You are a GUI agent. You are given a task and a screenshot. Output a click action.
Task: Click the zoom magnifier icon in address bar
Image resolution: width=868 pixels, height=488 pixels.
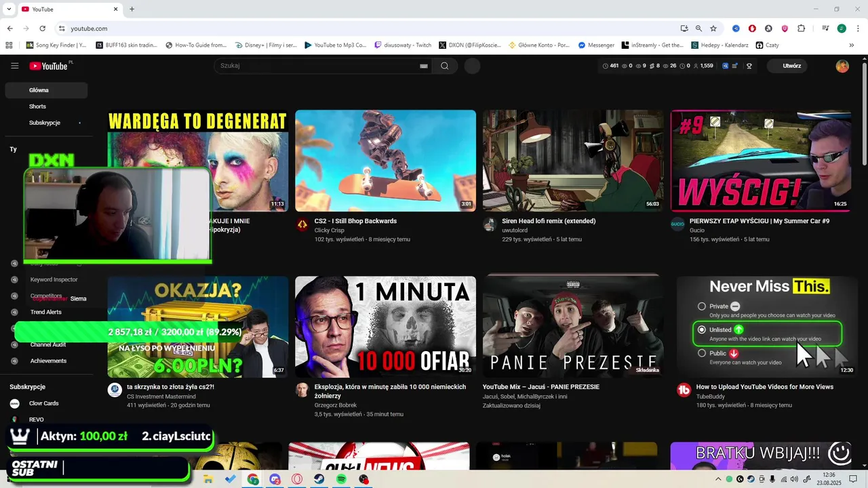click(698, 28)
